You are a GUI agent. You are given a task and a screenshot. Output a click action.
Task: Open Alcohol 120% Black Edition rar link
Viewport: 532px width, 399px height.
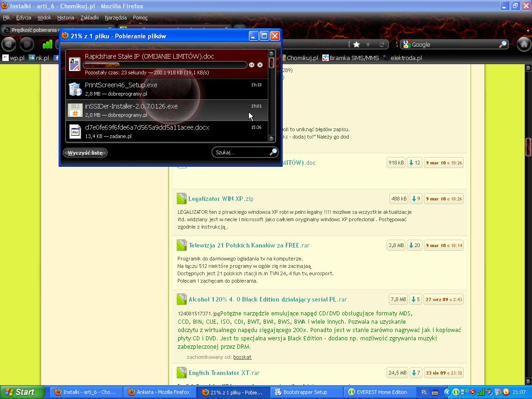pos(268,300)
